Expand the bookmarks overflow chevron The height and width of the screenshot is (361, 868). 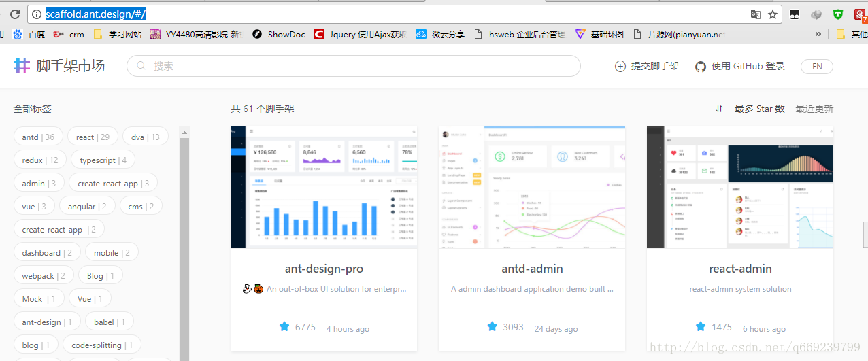(818, 34)
